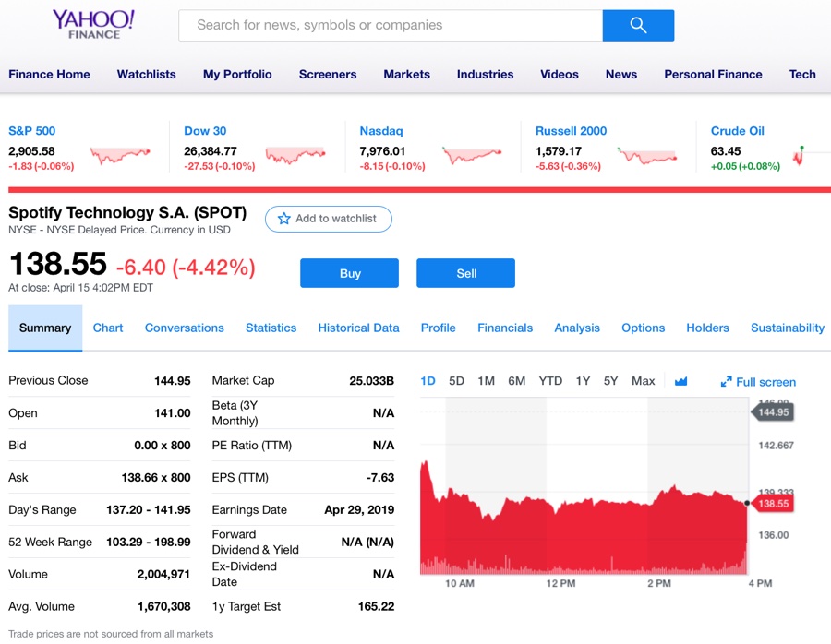Open My Portfolio in navigation bar

coord(237,74)
